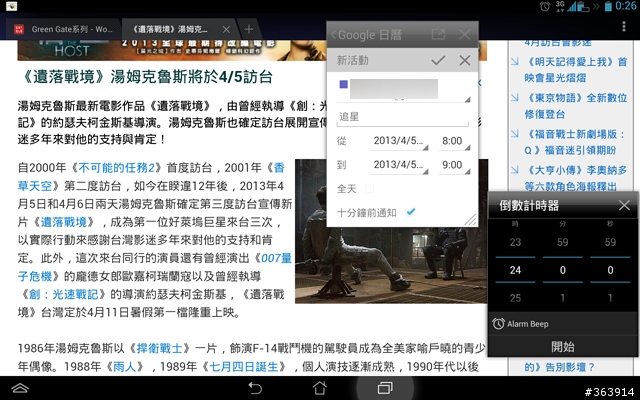Tap the Android home navigation button
The width and height of the screenshot is (640, 400).
pyautogui.click(x=320, y=388)
